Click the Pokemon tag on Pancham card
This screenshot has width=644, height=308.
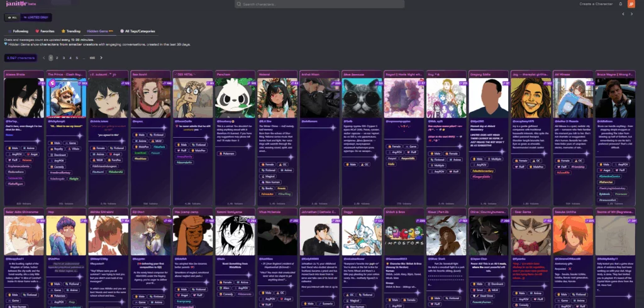pyautogui.click(x=226, y=153)
